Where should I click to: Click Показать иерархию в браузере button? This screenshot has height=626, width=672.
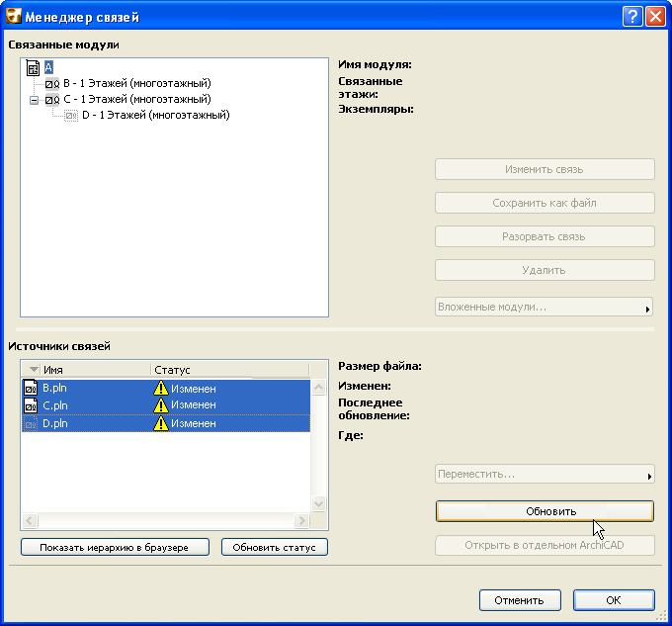(115, 548)
